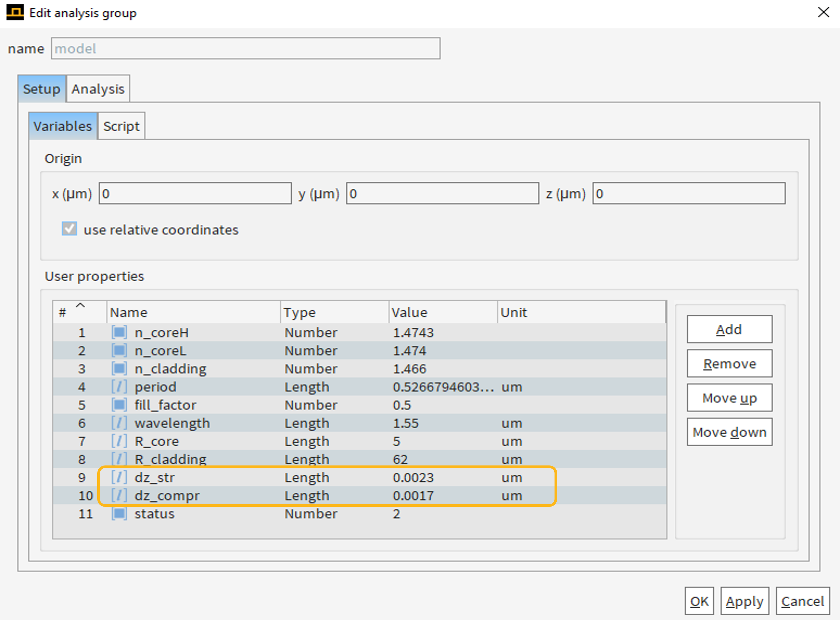Image resolution: width=840 pixels, height=620 pixels.
Task: Click the Move down button
Action: click(x=729, y=432)
